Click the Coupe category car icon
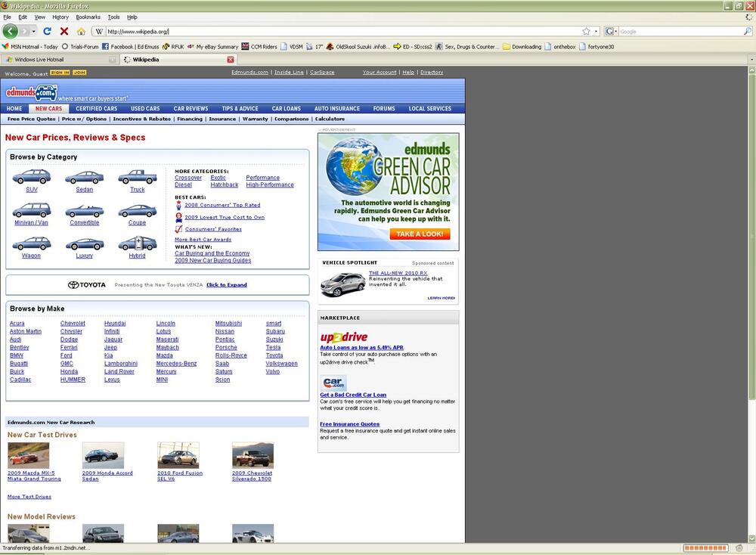The height and width of the screenshot is (555, 756). click(138, 211)
